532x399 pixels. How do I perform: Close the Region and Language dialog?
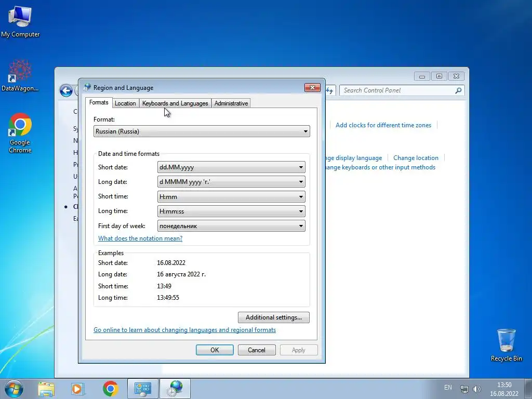312,87
